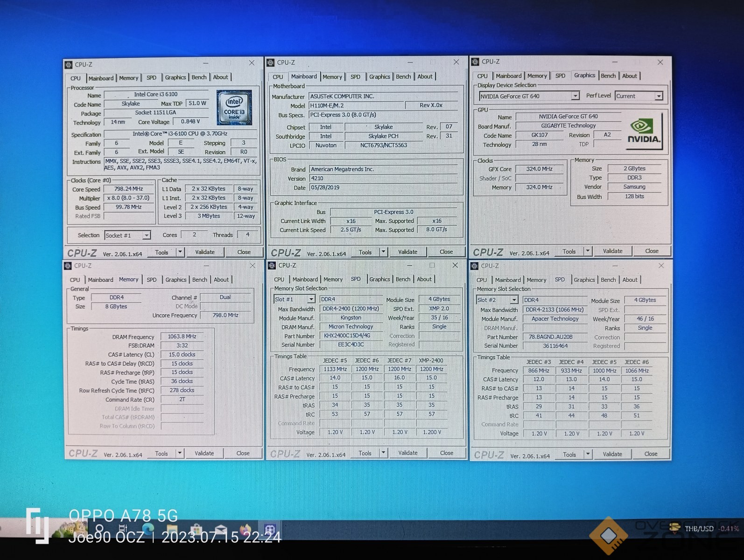This screenshot has width=744, height=560.
Task: Open the Socket #1 selection dropdown
Action: [x=146, y=236]
